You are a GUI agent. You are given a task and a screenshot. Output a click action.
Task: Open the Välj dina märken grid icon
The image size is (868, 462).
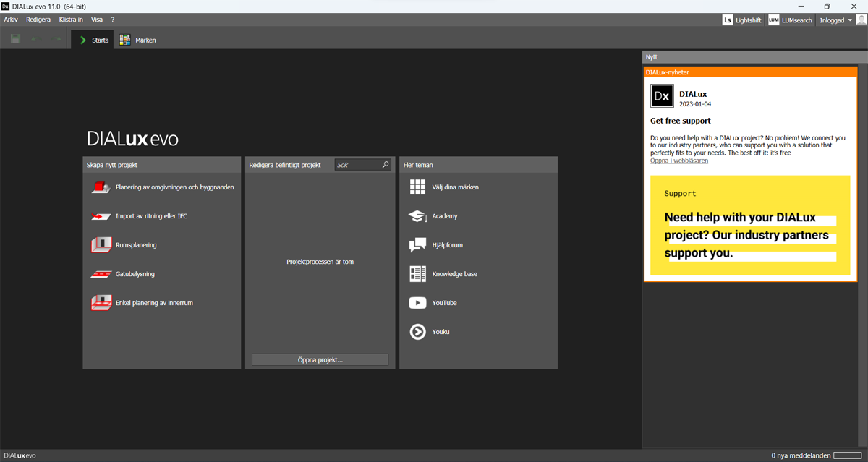417,187
